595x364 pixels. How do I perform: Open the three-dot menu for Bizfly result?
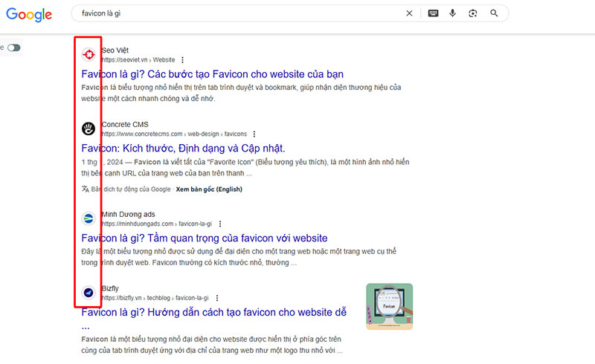pos(217,298)
